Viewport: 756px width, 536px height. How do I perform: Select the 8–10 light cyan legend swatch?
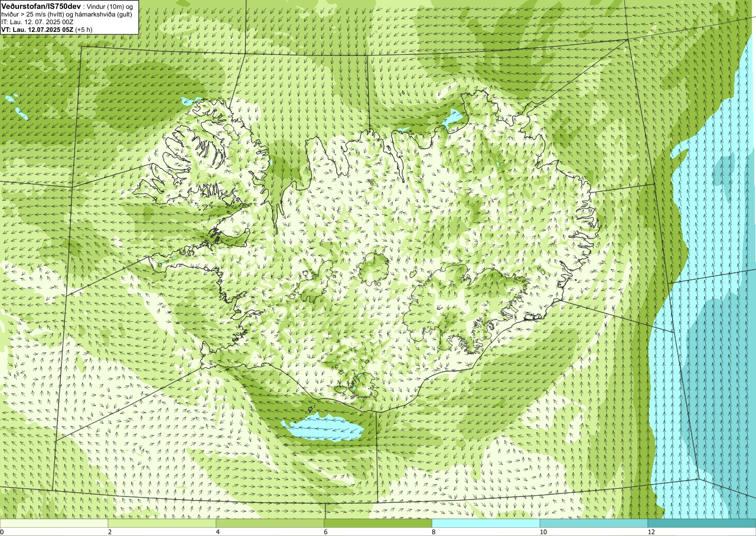coord(486,523)
